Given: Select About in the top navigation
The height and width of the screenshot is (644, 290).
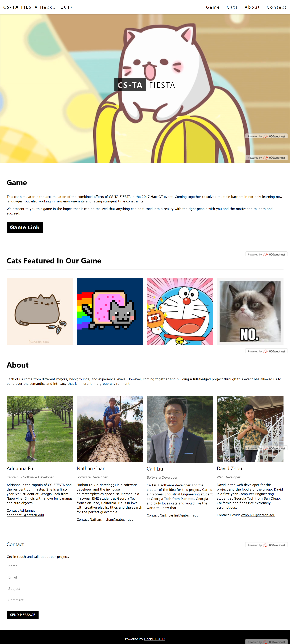Looking at the screenshot, I should [252, 7].
